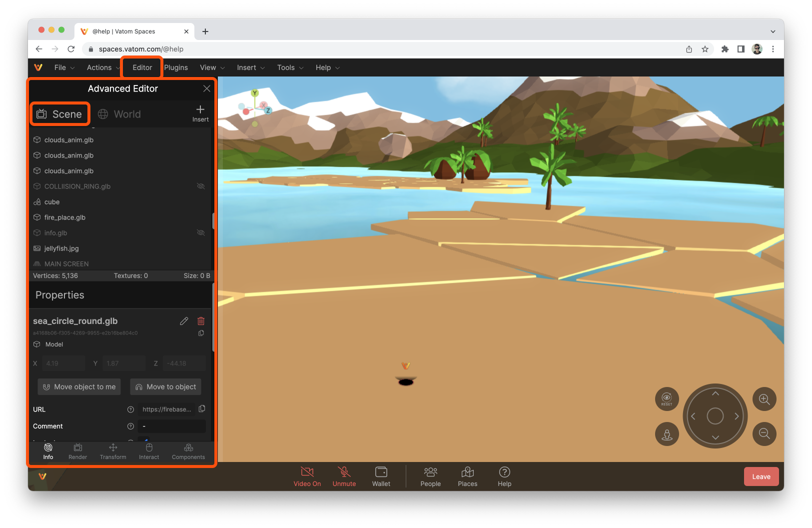Open the Plugins menu item
Image resolution: width=812 pixels, height=528 pixels.
click(176, 67)
